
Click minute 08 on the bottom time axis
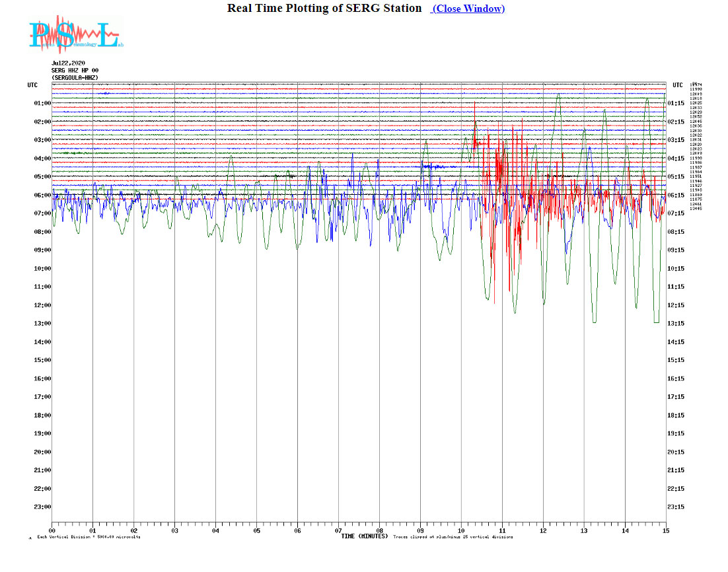(x=379, y=530)
